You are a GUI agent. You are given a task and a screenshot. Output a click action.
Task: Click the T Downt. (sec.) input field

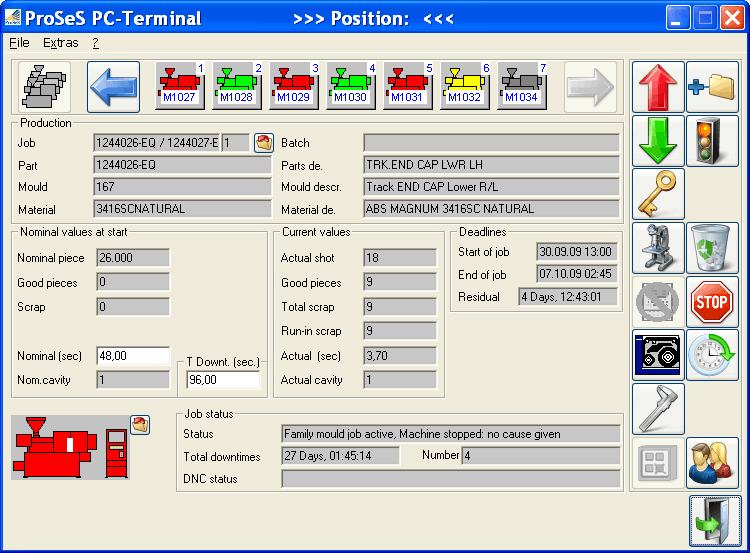point(223,380)
